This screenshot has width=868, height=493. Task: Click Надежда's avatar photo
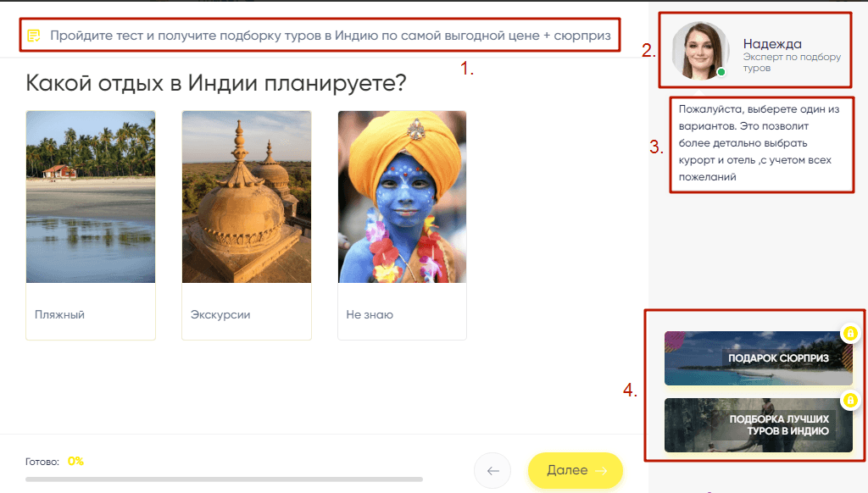tap(700, 50)
